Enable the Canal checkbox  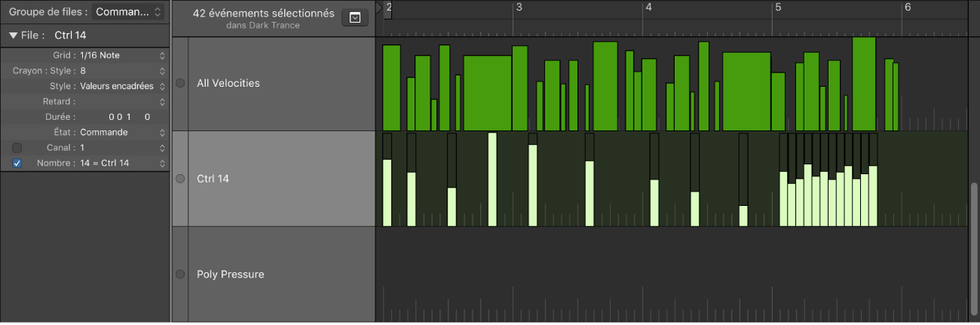click(17, 148)
